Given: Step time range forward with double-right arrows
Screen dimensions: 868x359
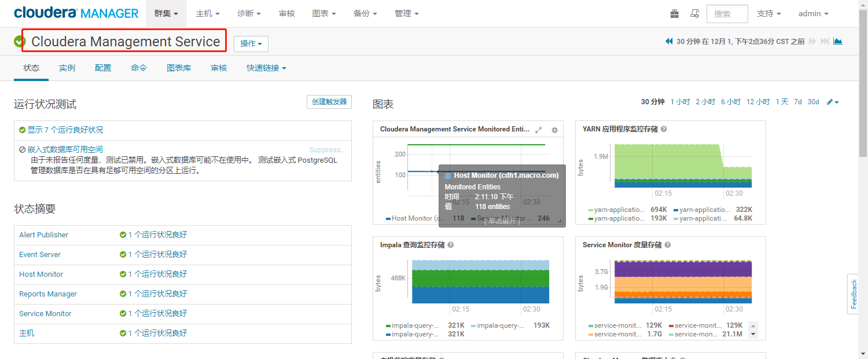Looking at the screenshot, I should pyautogui.click(x=812, y=42).
